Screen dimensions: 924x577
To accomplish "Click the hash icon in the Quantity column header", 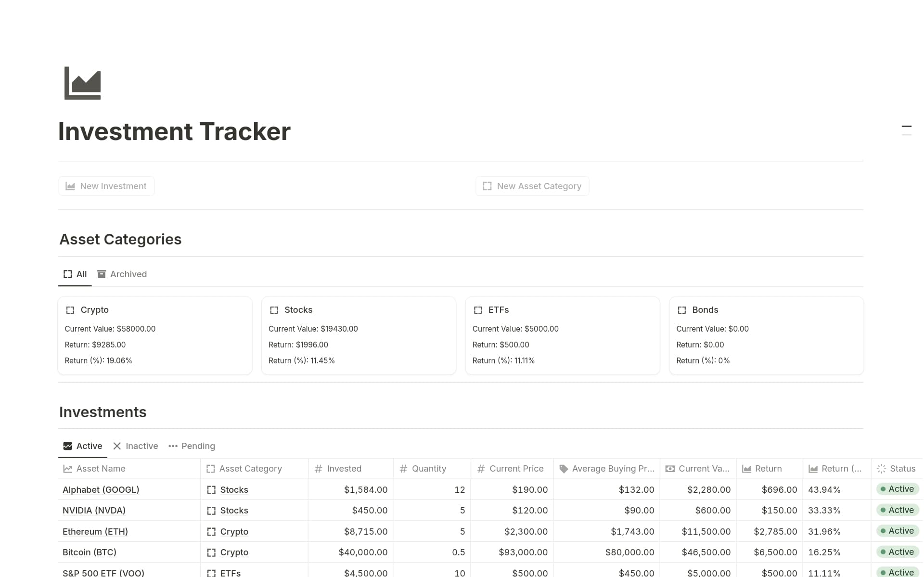I will 403,468.
